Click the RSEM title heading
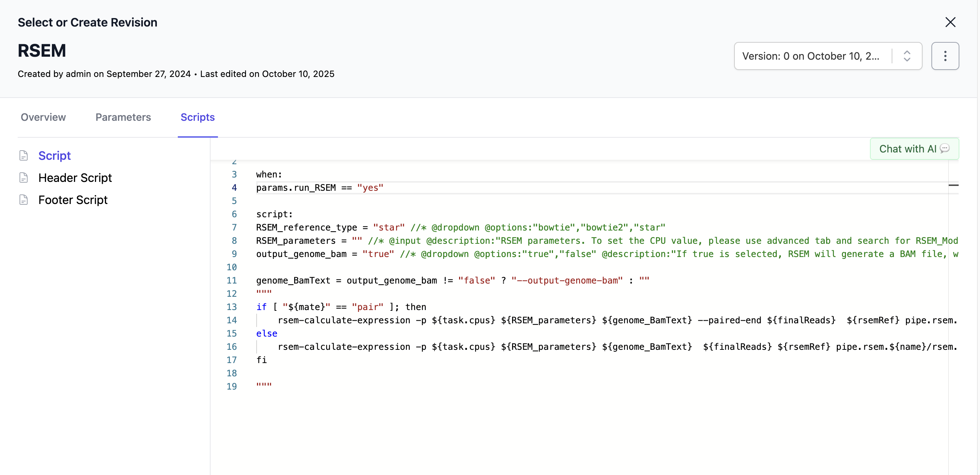Screen dimensions: 980x475 coord(42,50)
